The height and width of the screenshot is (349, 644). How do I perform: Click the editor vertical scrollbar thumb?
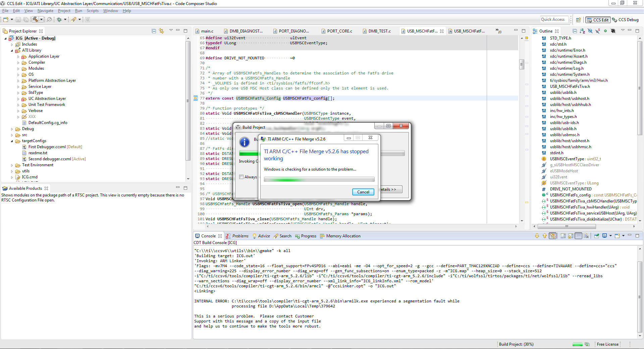[522, 64]
